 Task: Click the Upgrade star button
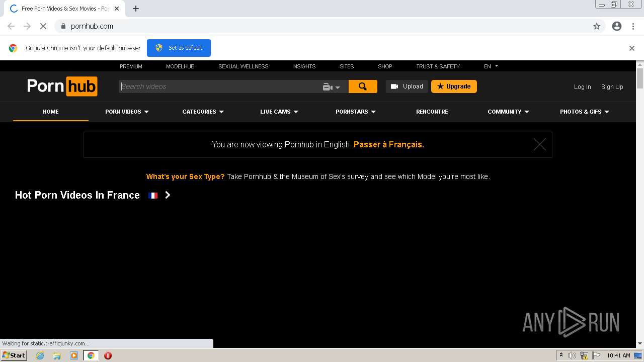pyautogui.click(x=454, y=86)
